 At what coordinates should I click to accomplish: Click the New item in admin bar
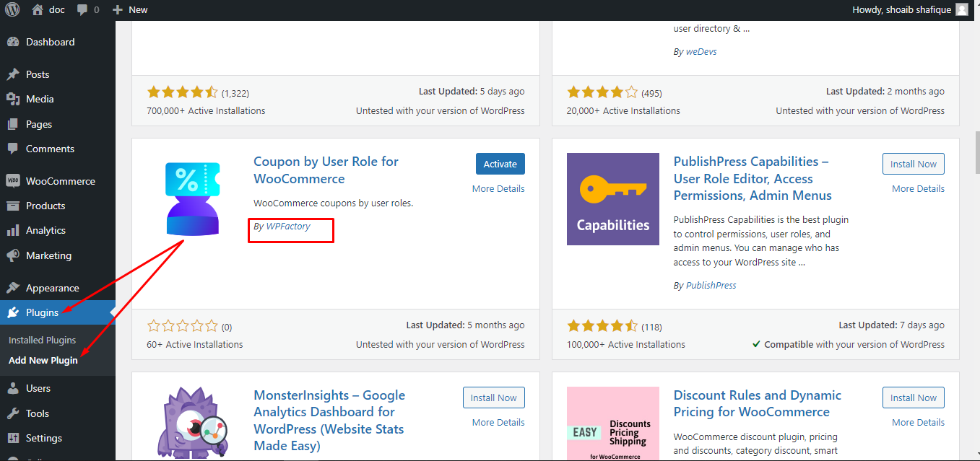pyautogui.click(x=130, y=10)
